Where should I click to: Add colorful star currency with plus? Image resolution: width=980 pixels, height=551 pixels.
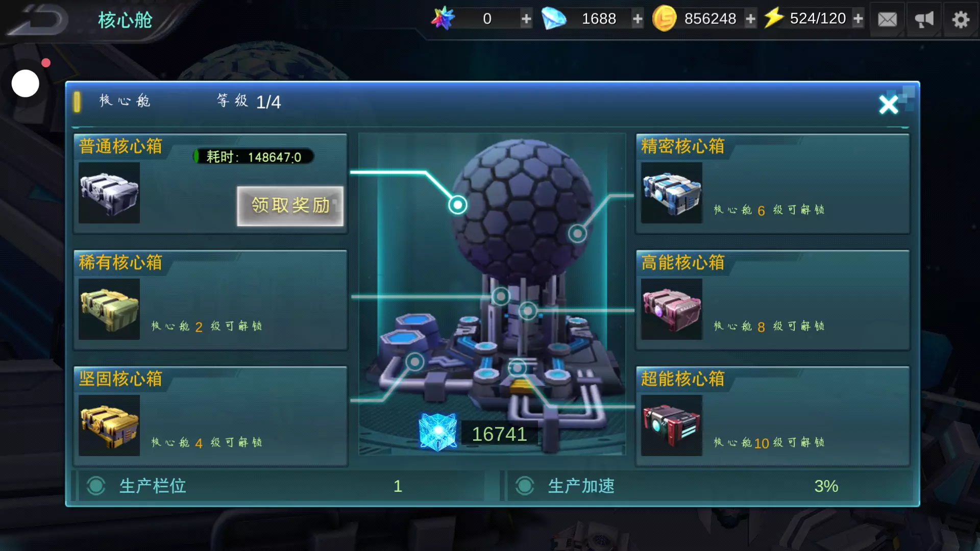coord(526,19)
